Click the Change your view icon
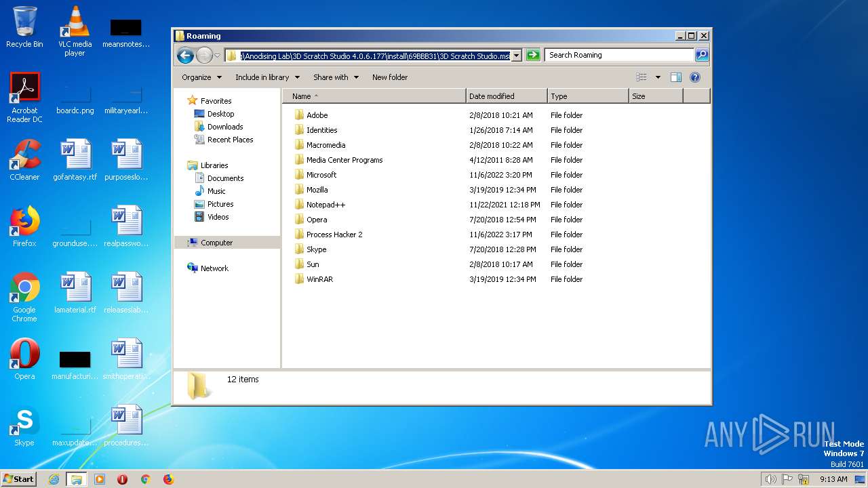This screenshot has height=488, width=868. tap(642, 77)
